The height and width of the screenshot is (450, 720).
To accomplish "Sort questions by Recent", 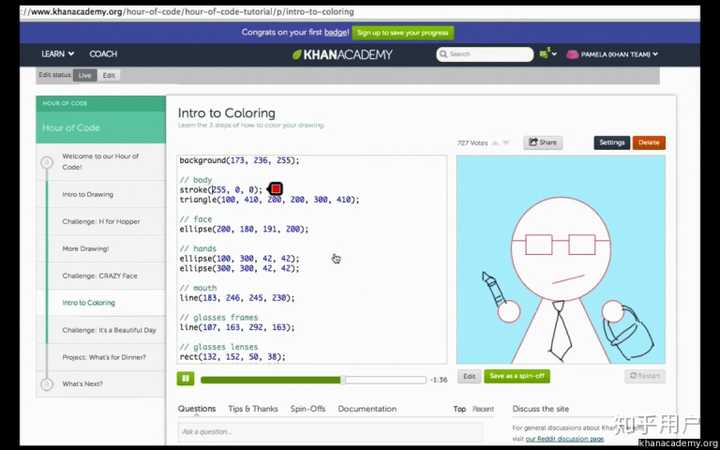I will click(x=483, y=409).
